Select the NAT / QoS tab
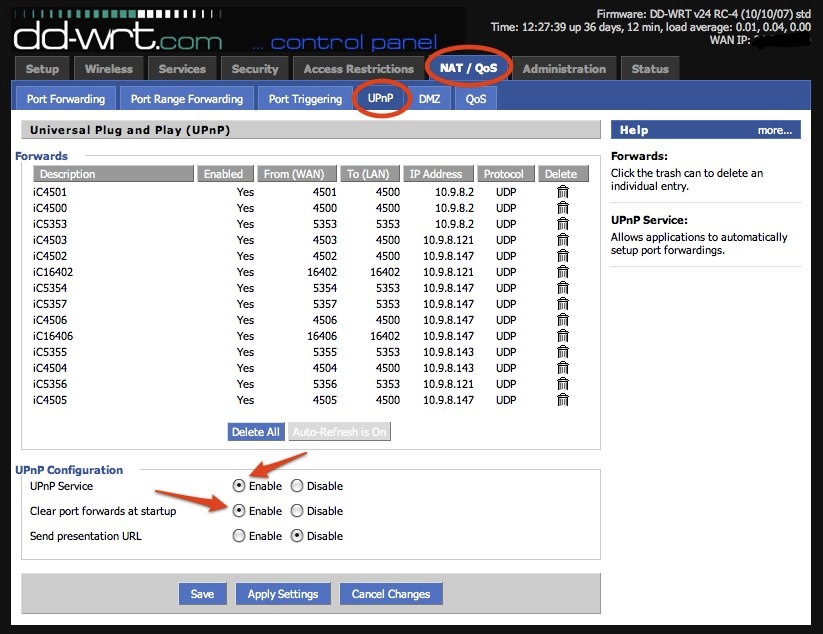This screenshot has width=823, height=634. [468, 68]
